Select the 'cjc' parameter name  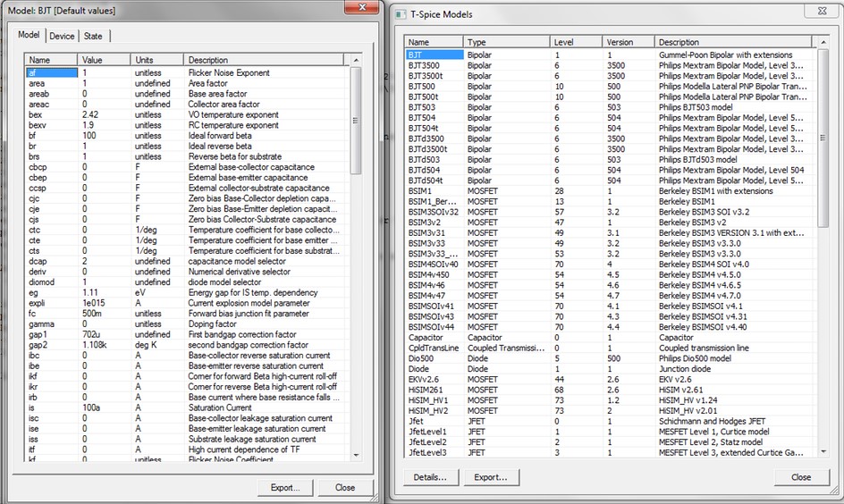click(x=34, y=198)
